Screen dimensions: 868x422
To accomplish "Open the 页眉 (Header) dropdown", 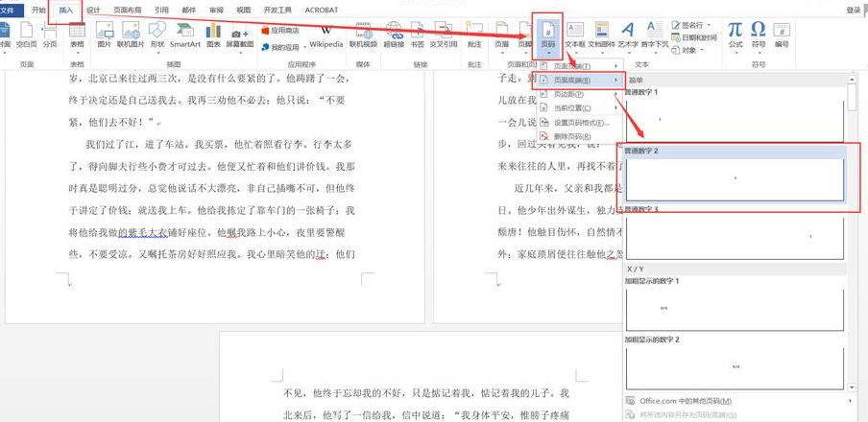I will [502, 37].
